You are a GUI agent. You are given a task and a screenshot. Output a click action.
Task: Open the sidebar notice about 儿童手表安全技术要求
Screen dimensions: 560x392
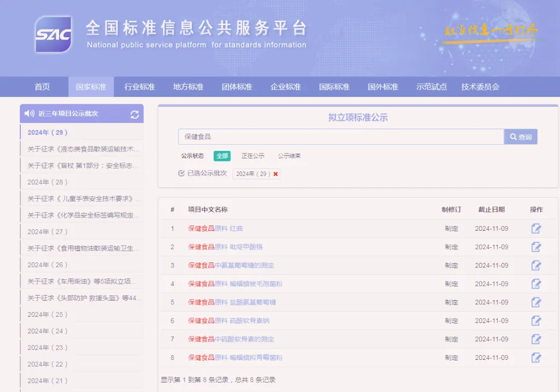pyautogui.click(x=85, y=199)
